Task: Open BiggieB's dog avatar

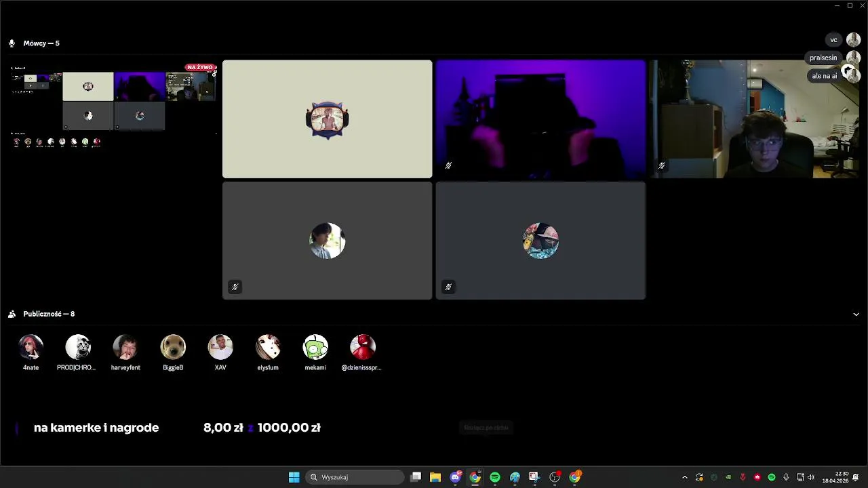Action: click(x=173, y=347)
